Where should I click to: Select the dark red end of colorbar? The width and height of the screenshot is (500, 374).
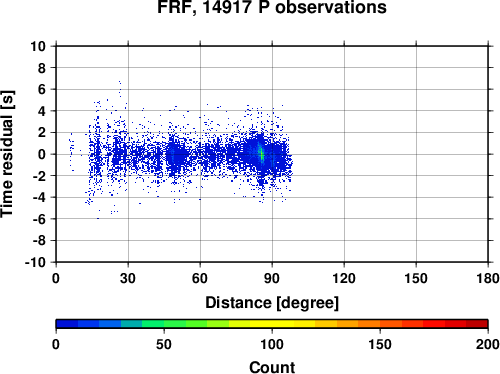click(477, 324)
